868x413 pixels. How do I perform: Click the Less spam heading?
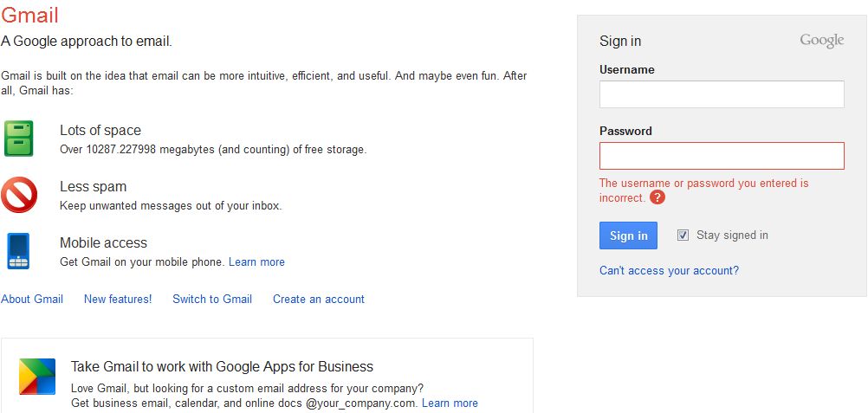pyautogui.click(x=93, y=186)
